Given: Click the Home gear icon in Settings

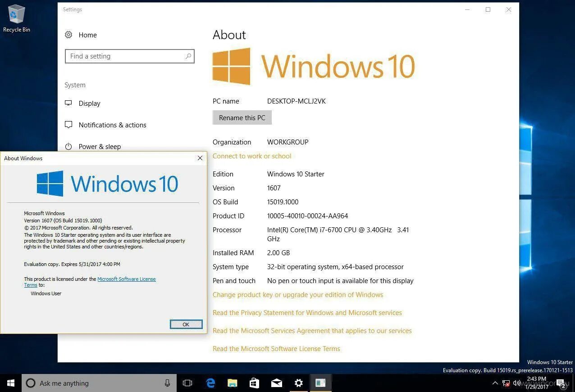Looking at the screenshot, I should [x=68, y=35].
